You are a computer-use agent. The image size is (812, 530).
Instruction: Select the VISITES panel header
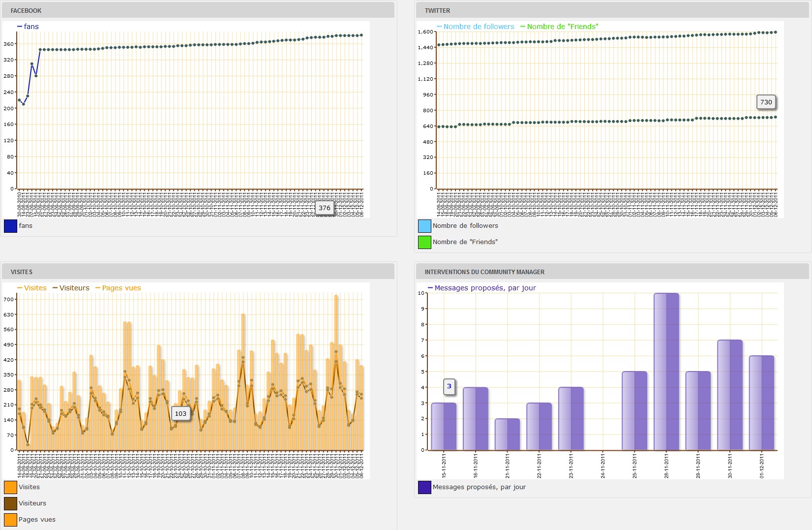[198, 272]
